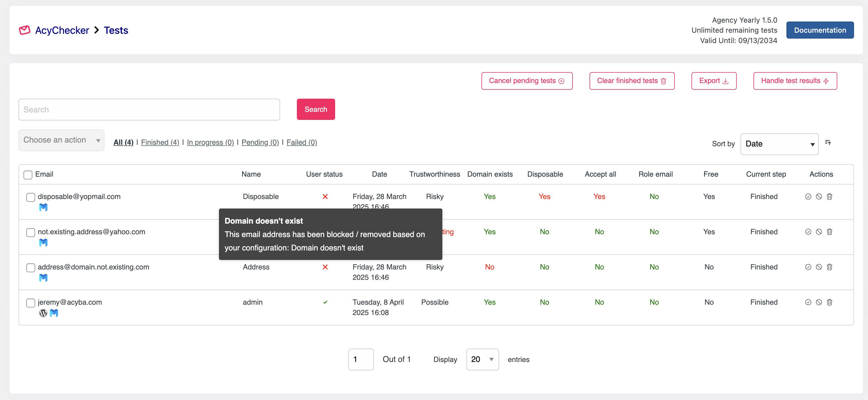Focus the Search input field
This screenshot has height=400, width=868.
click(149, 110)
